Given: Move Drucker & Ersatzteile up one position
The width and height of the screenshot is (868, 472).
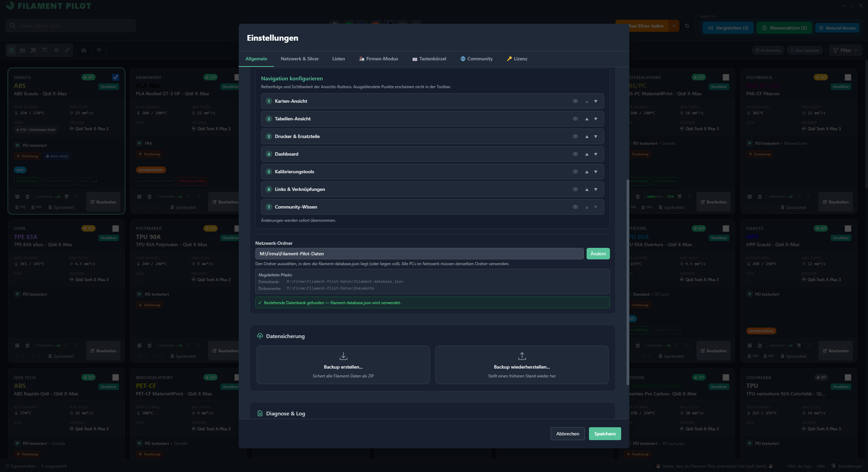Looking at the screenshot, I should (x=587, y=136).
